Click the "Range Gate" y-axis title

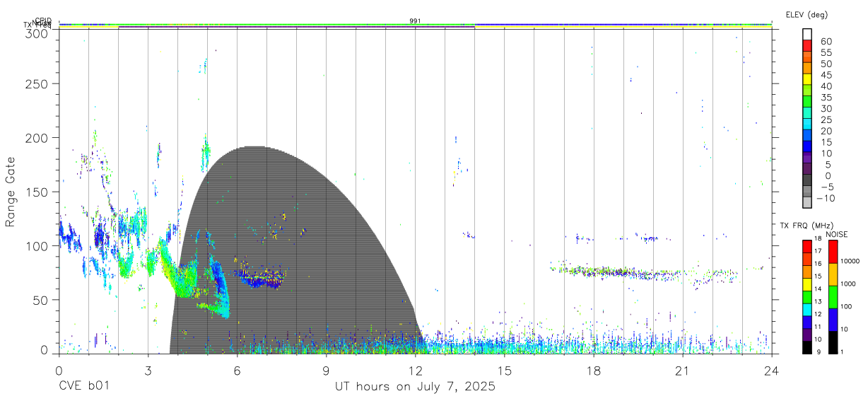[11, 192]
